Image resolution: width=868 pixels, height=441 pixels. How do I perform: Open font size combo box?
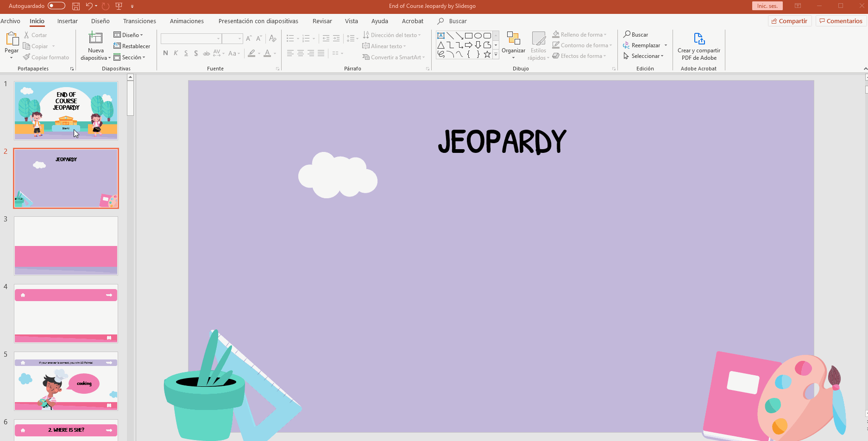[x=232, y=38]
